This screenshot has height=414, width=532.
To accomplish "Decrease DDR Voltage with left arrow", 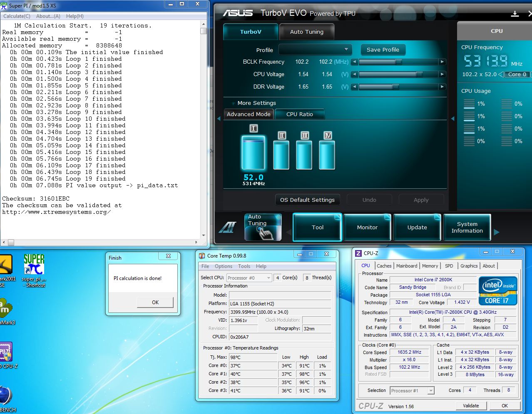I will click(354, 87).
